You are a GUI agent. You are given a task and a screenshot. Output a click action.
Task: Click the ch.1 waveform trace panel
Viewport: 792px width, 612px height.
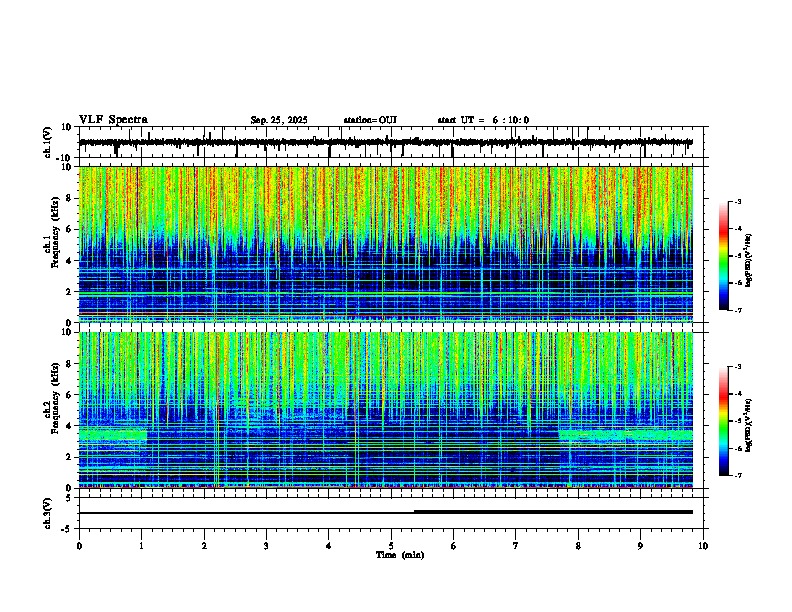391,142
